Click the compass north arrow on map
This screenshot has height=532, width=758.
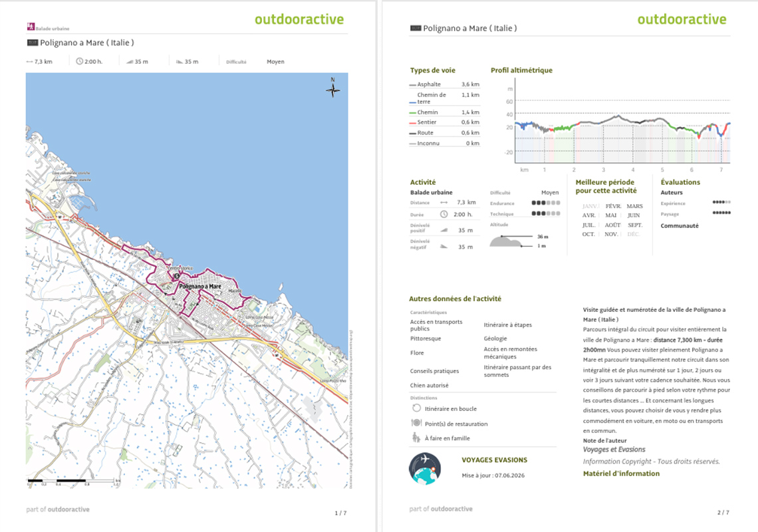point(332,88)
